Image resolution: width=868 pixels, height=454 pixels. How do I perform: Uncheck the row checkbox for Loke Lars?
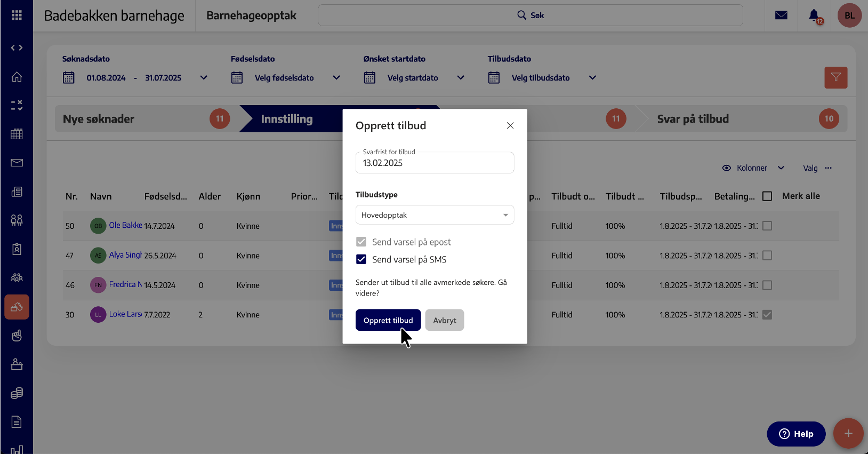(767, 315)
